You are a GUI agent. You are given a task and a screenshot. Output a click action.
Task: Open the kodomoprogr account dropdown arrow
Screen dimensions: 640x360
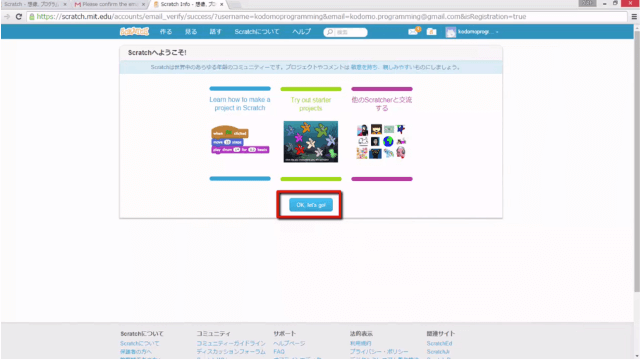click(x=497, y=32)
